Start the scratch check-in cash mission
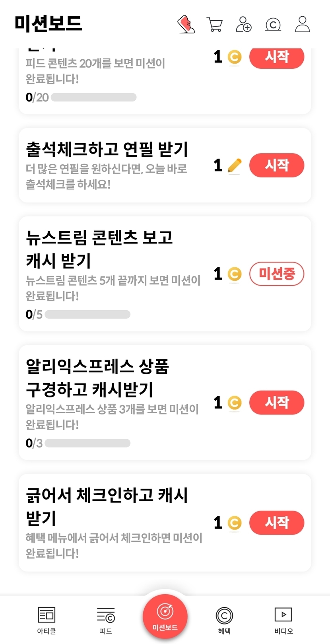The height and width of the screenshot is (644, 330). pyautogui.click(x=277, y=522)
